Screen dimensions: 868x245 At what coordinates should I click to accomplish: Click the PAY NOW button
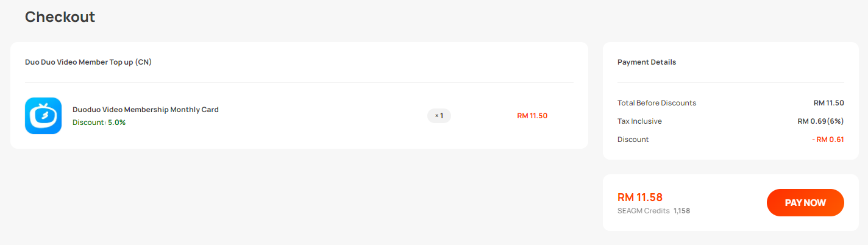pyautogui.click(x=805, y=203)
